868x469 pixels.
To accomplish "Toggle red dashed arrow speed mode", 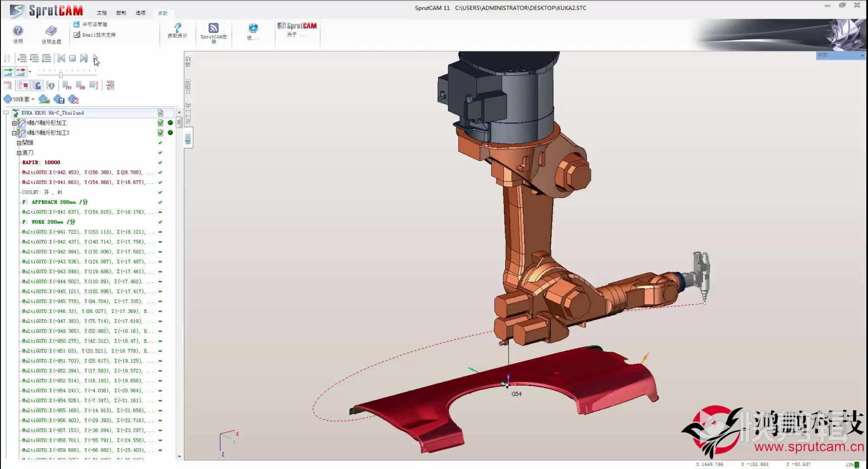I will click(x=21, y=72).
